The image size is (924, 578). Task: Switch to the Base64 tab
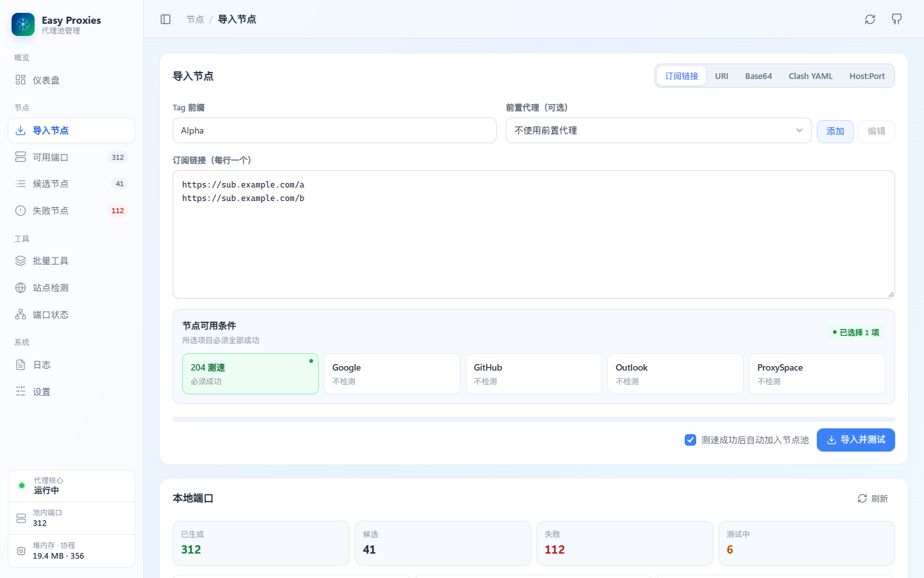tap(758, 76)
